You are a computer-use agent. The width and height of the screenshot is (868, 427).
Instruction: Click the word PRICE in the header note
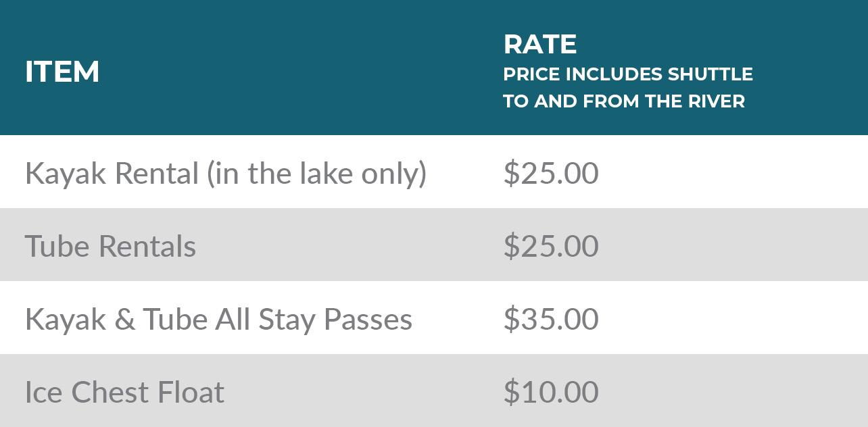tap(531, 74)
